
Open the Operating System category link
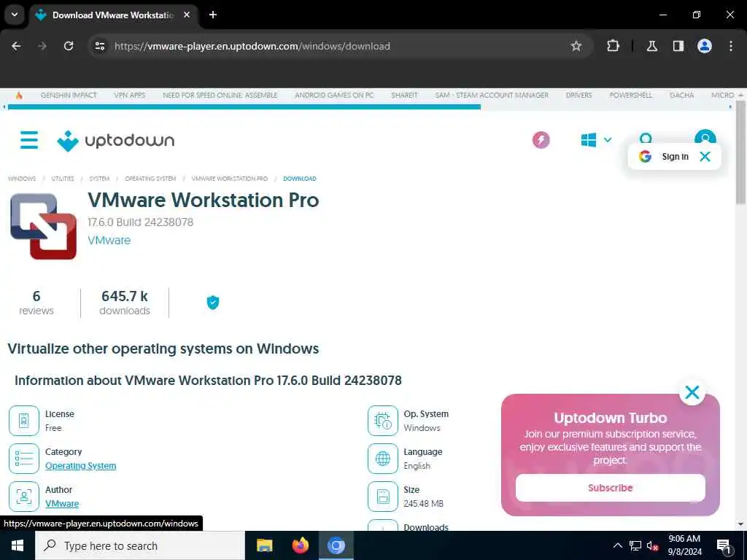[x=80, y=466]
